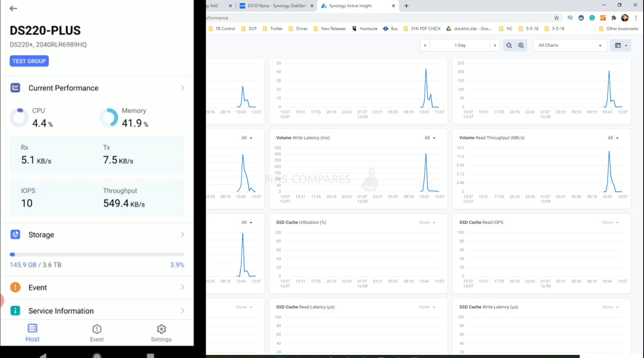Open SSD Cache Read IOPS None dropdown
This screenshot has height=358, width=644.
pos(610,223)
